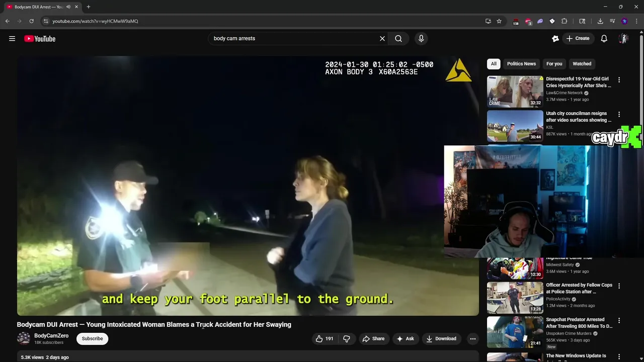Open the Extensions puzzle-piece menu
Image resolution: width=644 pixels, height=362 pixels.
(565, 21)
